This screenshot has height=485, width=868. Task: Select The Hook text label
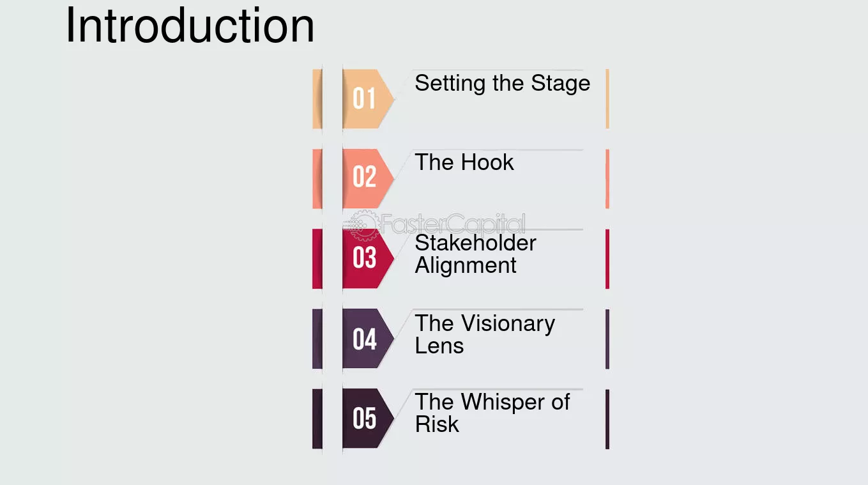464,162
